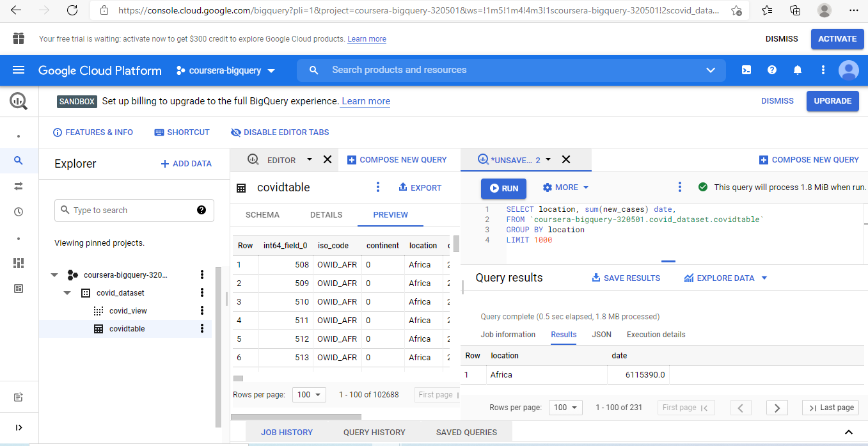Screen dimensions: 868x446
Task: Open the covidtable header three-dot menu
Action: 378,187
